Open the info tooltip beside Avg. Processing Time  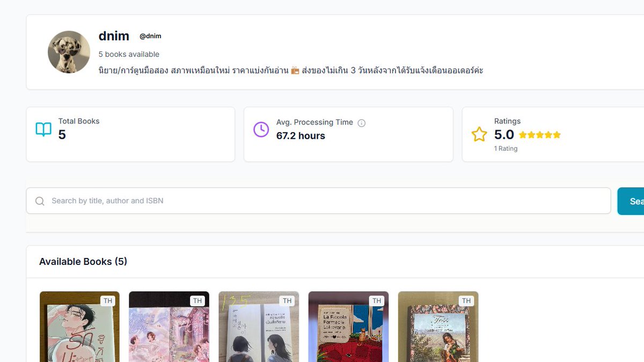coord(362,122)
